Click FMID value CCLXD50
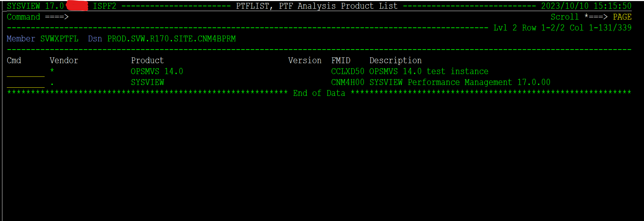Image resolution: width=644 pixels, height=221 pixels. click(x=348, y=72)
